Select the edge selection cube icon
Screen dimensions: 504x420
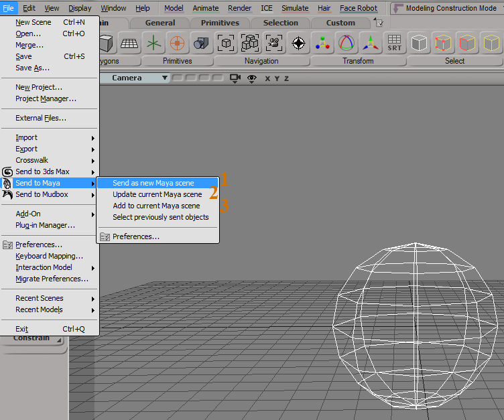[x=467, y=43]
